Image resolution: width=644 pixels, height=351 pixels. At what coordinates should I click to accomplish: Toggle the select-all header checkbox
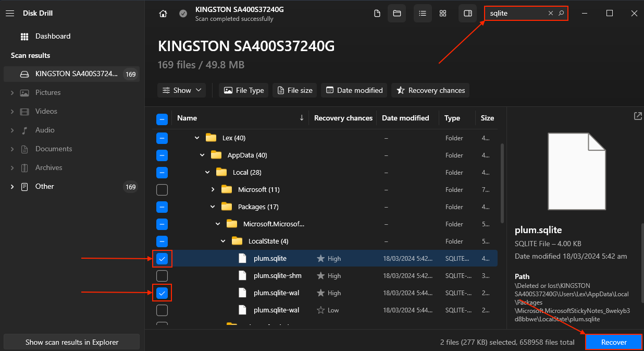point(162,119)
